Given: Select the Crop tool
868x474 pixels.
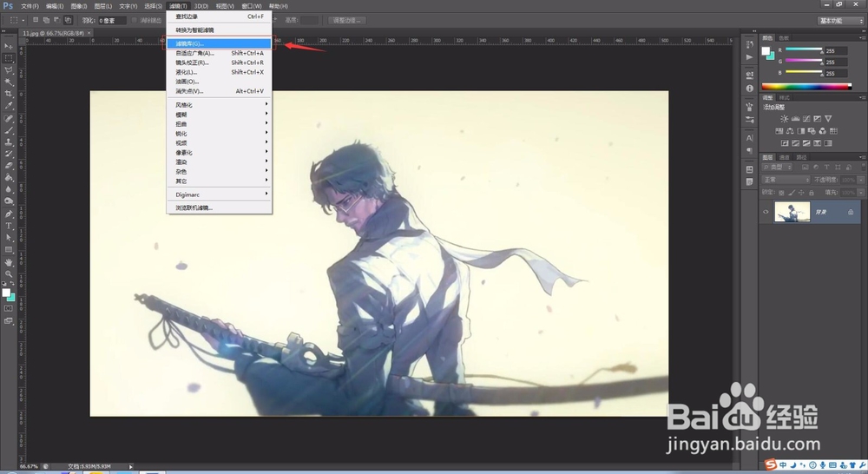Looking at the screenshot, I should click(x=9, y=94).
